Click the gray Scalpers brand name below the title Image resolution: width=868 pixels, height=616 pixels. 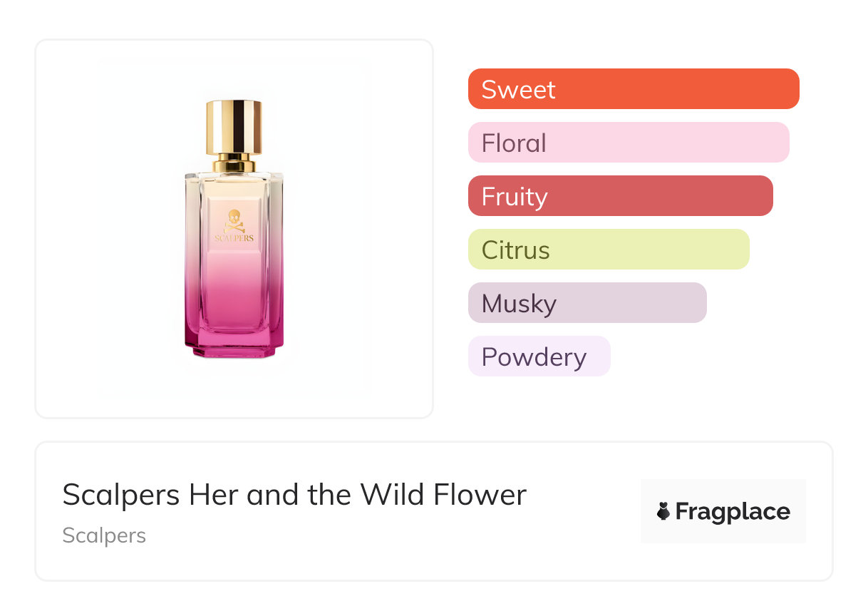point(104,535)
